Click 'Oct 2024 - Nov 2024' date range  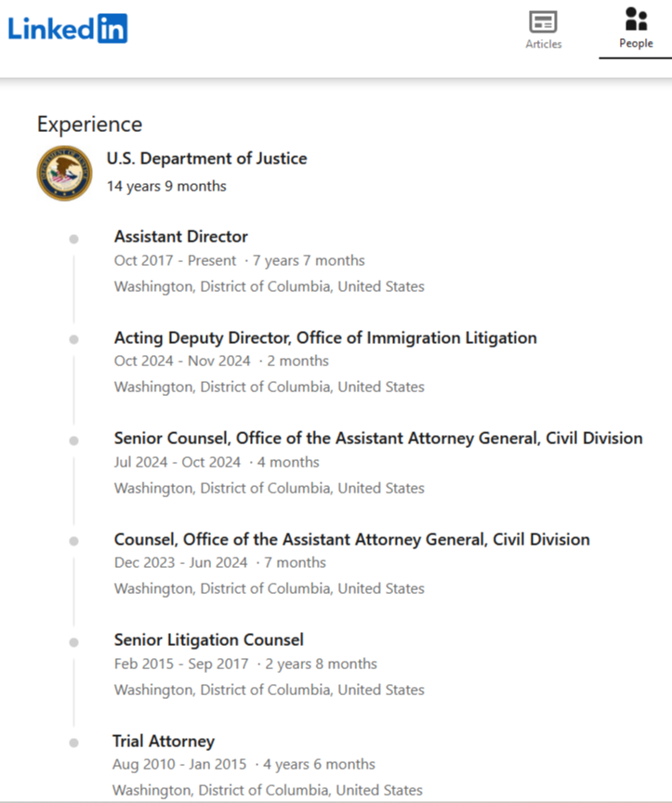[182, 361]
